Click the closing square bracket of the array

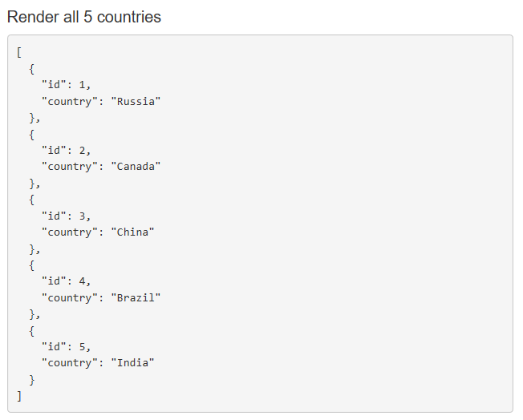pos(18,396)
